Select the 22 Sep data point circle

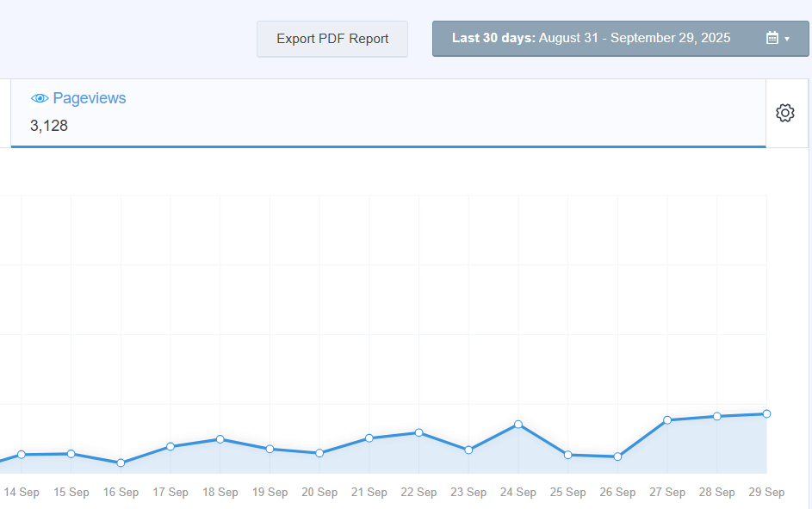(x=418, y=432)
